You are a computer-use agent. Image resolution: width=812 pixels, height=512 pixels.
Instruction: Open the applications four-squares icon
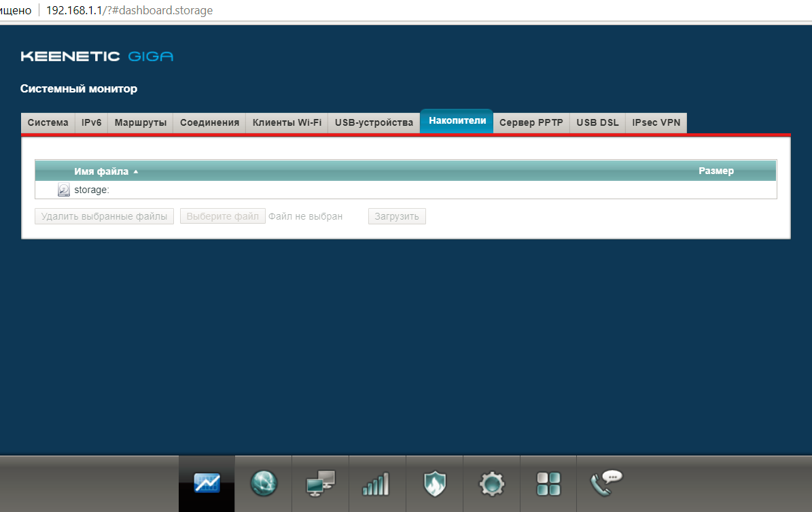point(548,483)
